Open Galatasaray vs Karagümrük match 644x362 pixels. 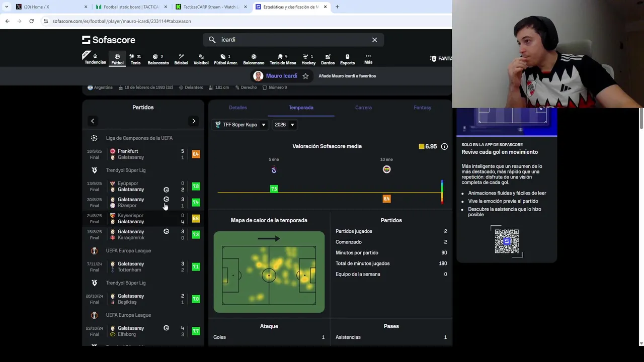143,235
